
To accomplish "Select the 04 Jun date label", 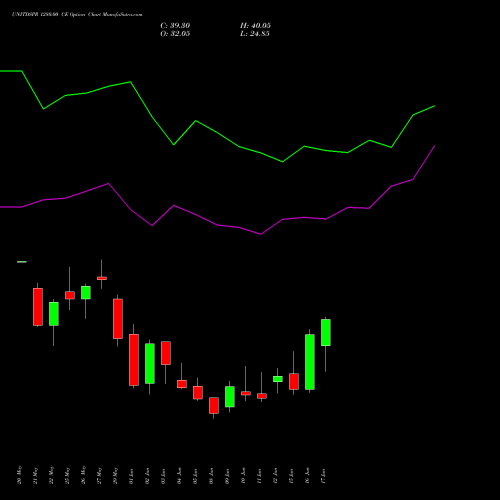I will click(x=179, y=476).
